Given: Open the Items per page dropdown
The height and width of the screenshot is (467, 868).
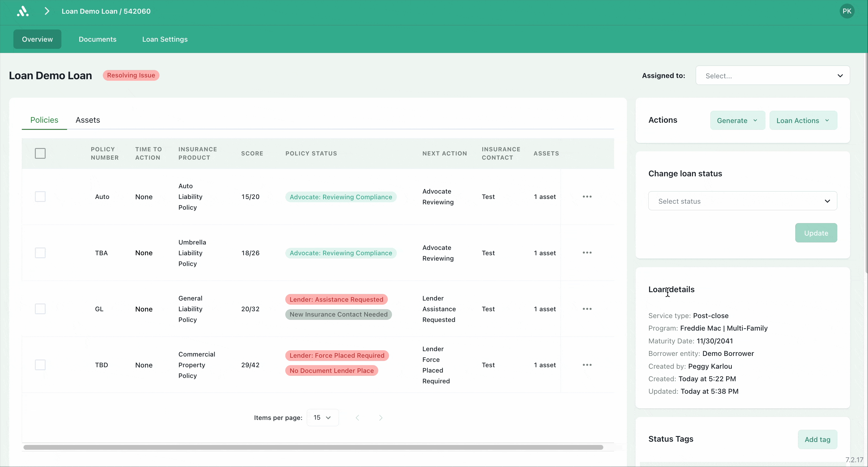Looking at the screenshot, I should pyautogui.click(x=322, y=418).
